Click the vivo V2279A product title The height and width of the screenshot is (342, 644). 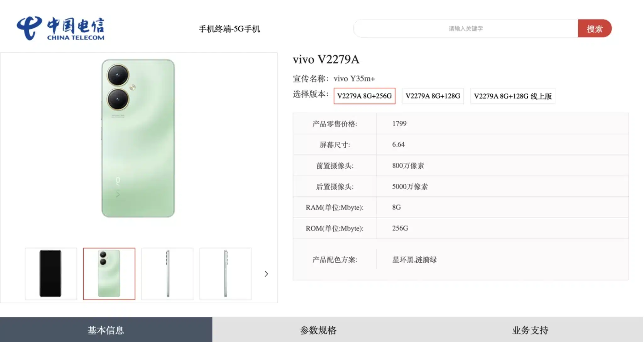326,59
